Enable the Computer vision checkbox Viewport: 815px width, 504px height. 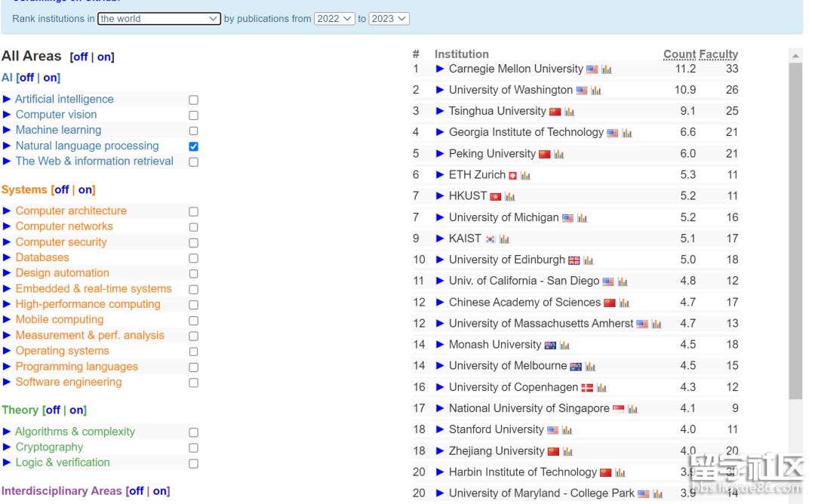pyautogui.click(x=193, y=115)
